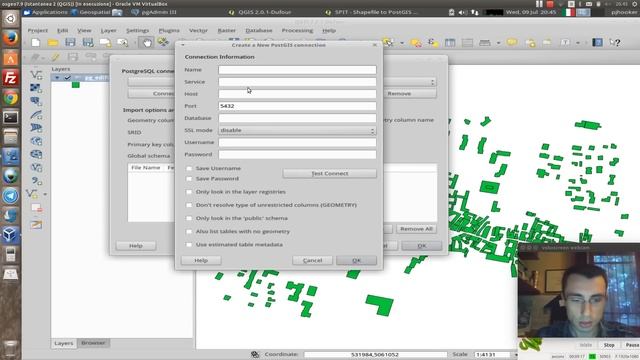Expand the layer tree arrow in Layers panel

pyautogui.click(x=57, y=78)
